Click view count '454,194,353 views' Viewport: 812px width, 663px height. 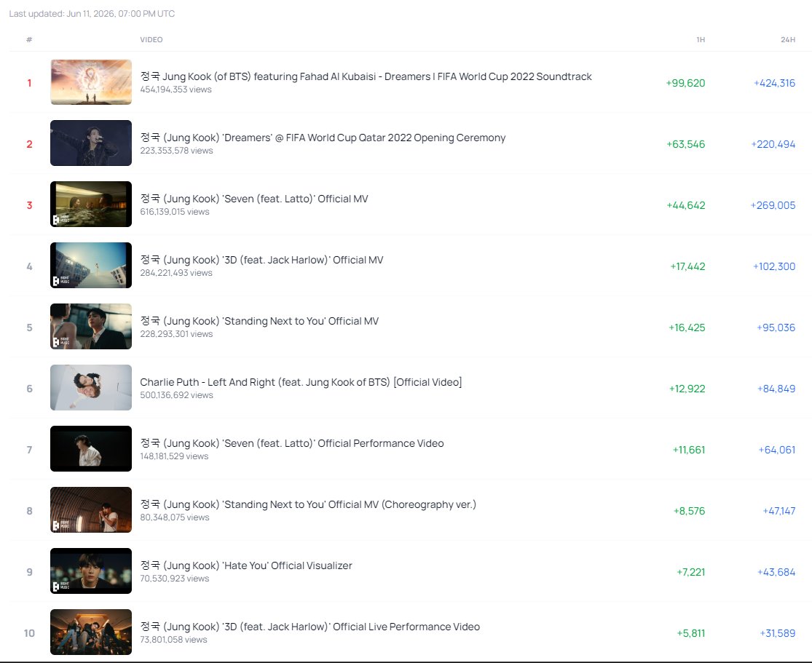[176, 90]
